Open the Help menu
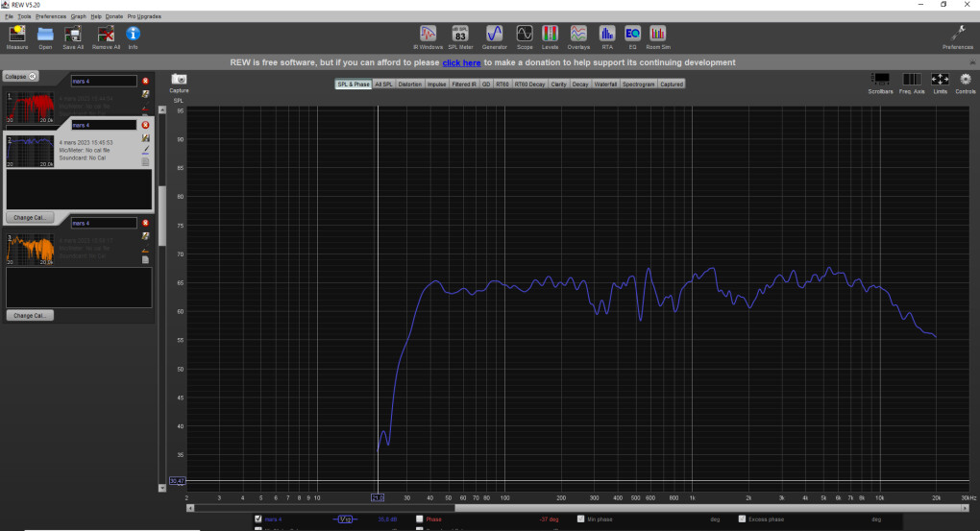980x531 pixels. [x=96, y=17]
